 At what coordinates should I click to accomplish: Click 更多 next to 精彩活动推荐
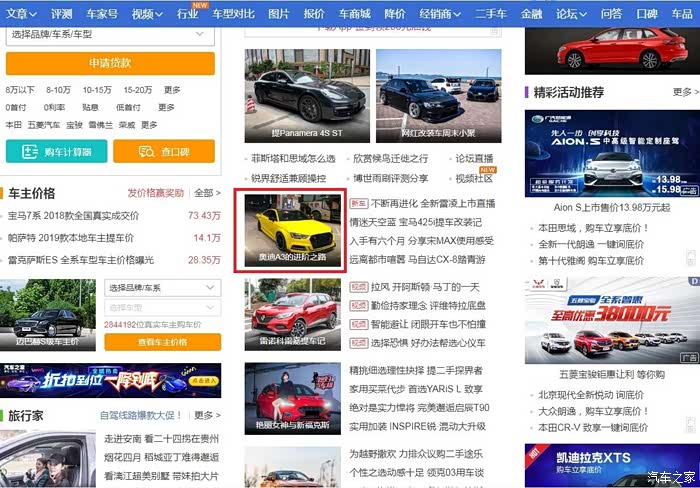pos(683,92)
